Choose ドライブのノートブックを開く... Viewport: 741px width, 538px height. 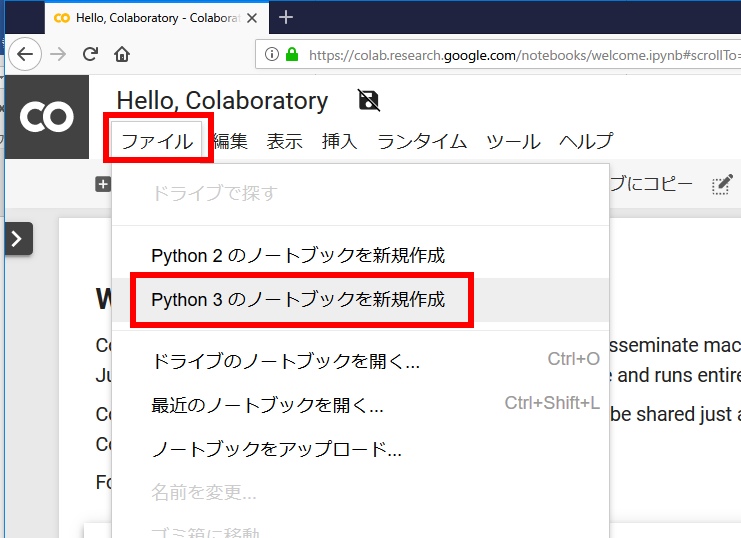(x=361, y=361)
